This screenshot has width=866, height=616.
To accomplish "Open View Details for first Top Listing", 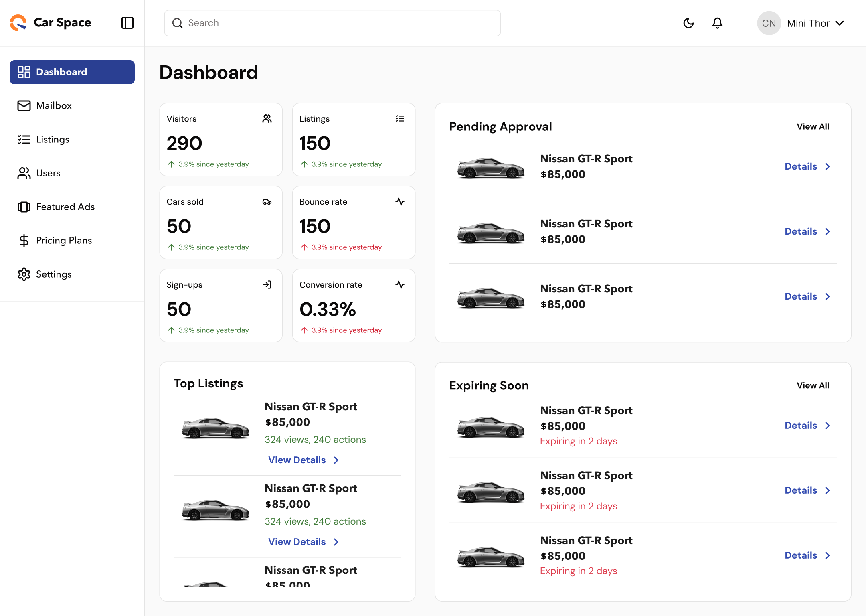I will [x=297, y=460].
